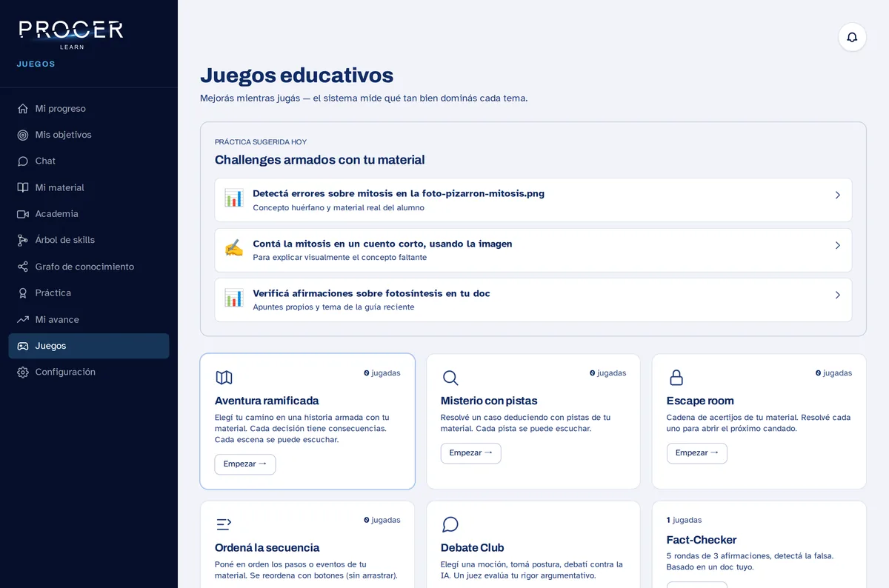This screenshot has height=588, width=889.
Task: Click the trending arrow icon beside Mi avance
Action: pyautogui.click(x=23, y=319)
